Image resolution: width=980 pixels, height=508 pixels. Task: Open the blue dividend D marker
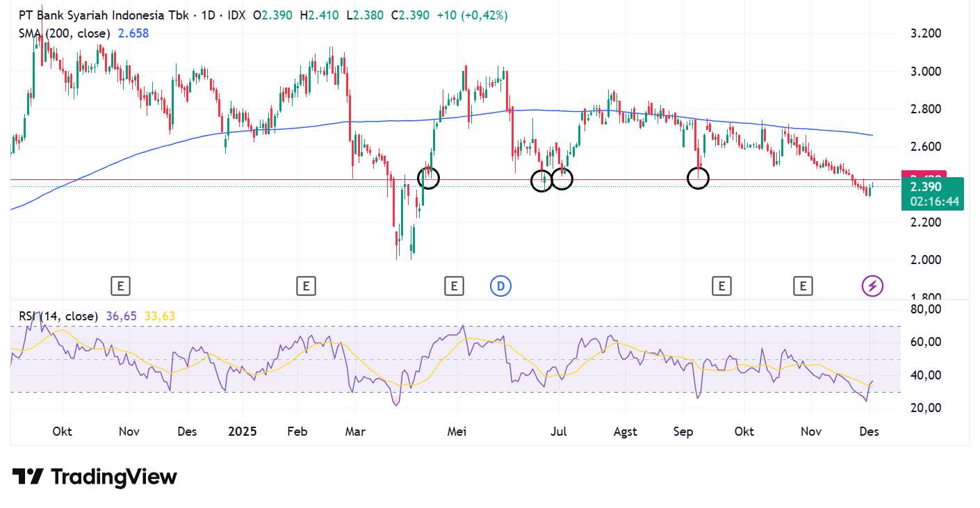pos(500,285)
